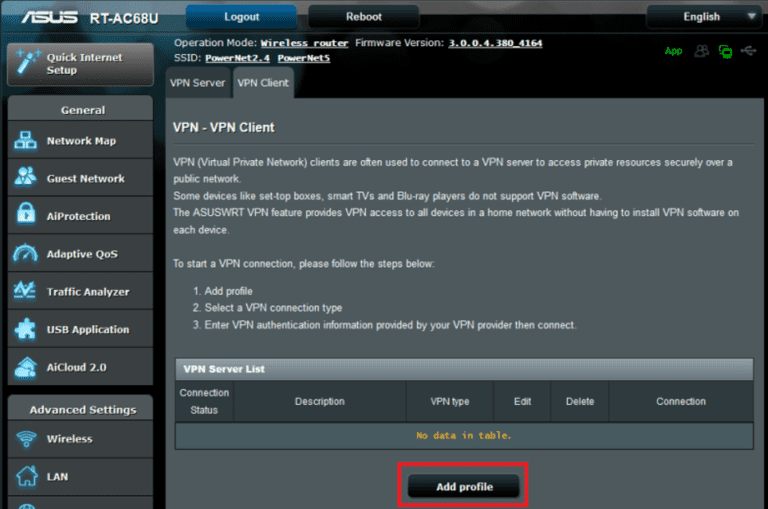Click the USB status icon

point(748,50)
